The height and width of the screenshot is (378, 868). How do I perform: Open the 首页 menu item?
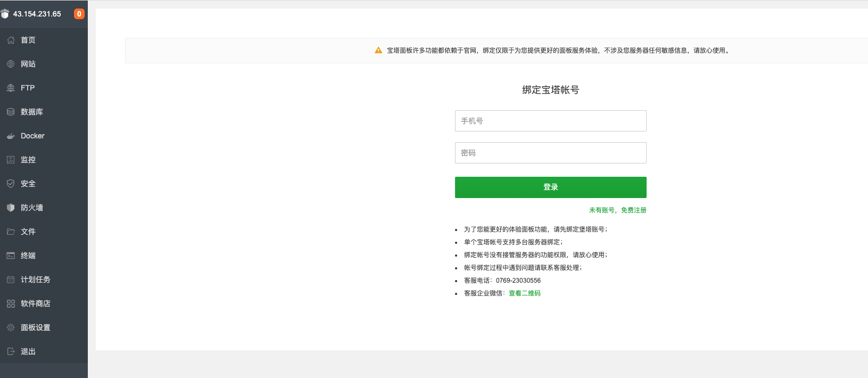(44, 40)
